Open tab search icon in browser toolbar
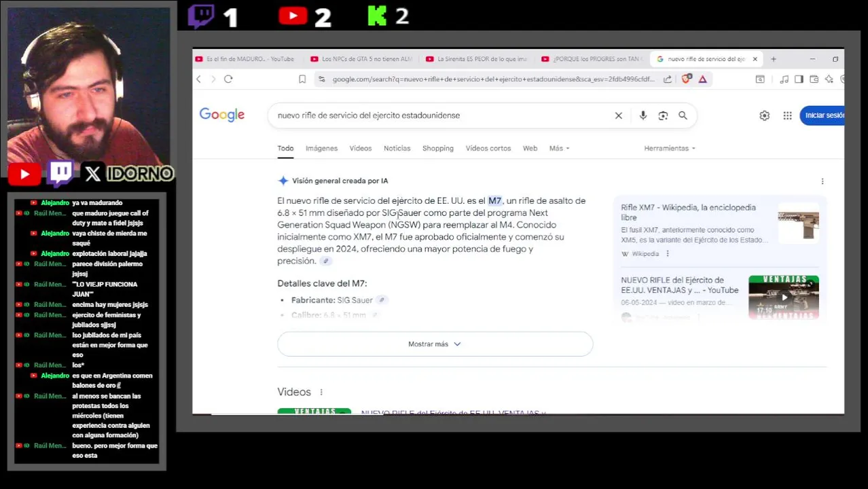The image size is (868, 489). (x=760, y=79)
